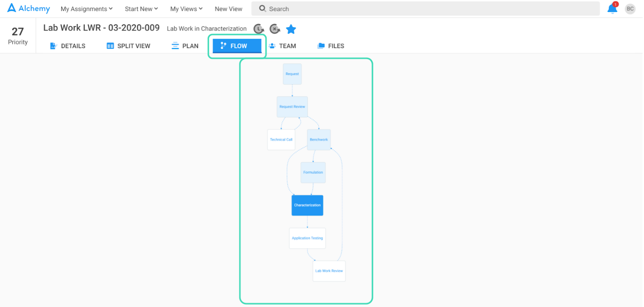
Task: Select the Request flow node
Action: click(x=292, y=74)
